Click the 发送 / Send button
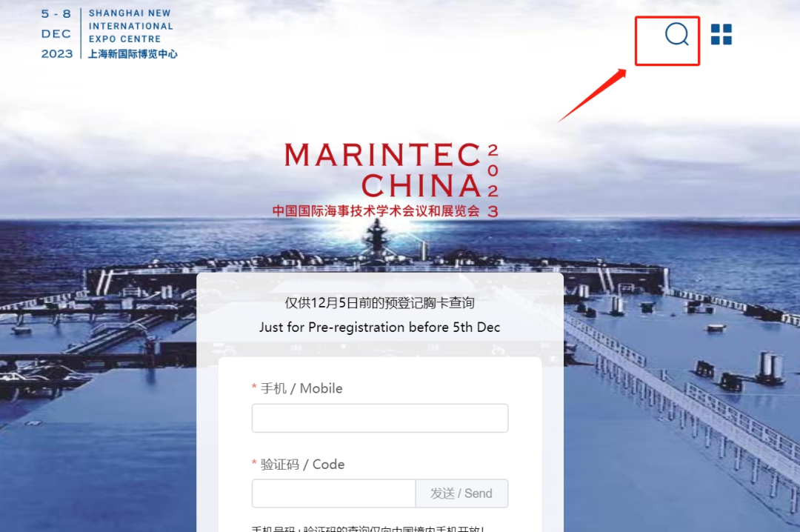800x532 pixels. 461,493
